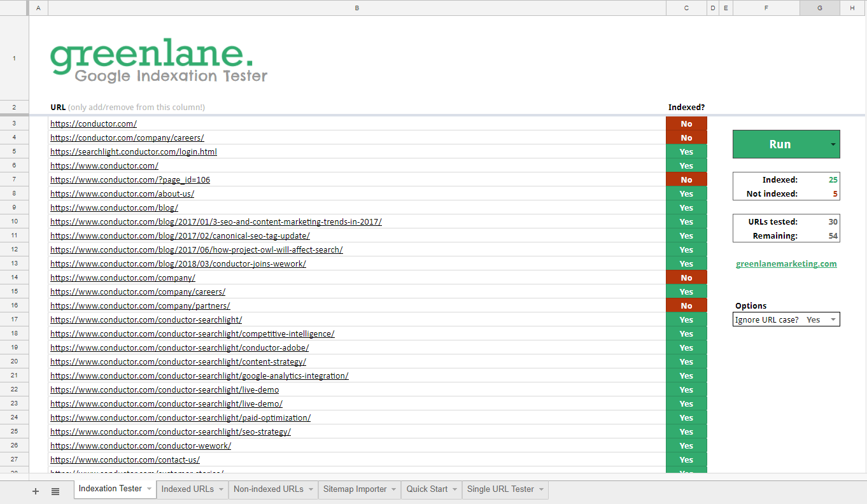Screen dimensions: 867x504
Task: Select row 7 header
Action: point(15,179)
